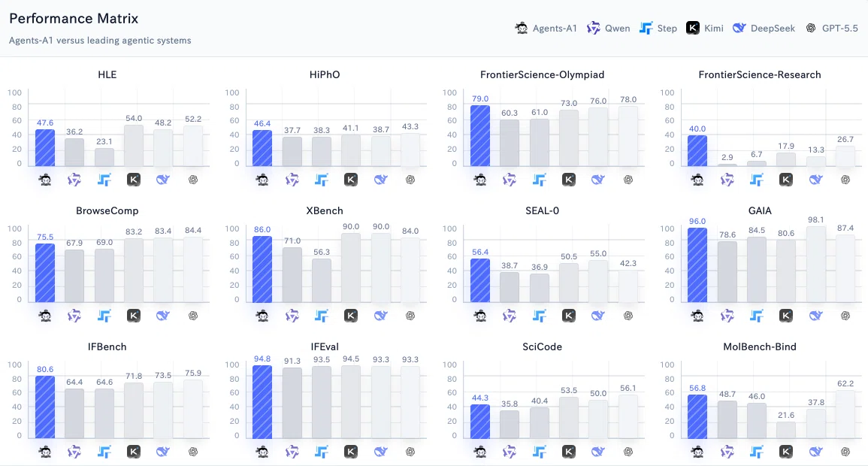The height and width of the screenshot is (466, 868).
Task: Click the Qwen legend icon
Action: [x=594, y=29]
